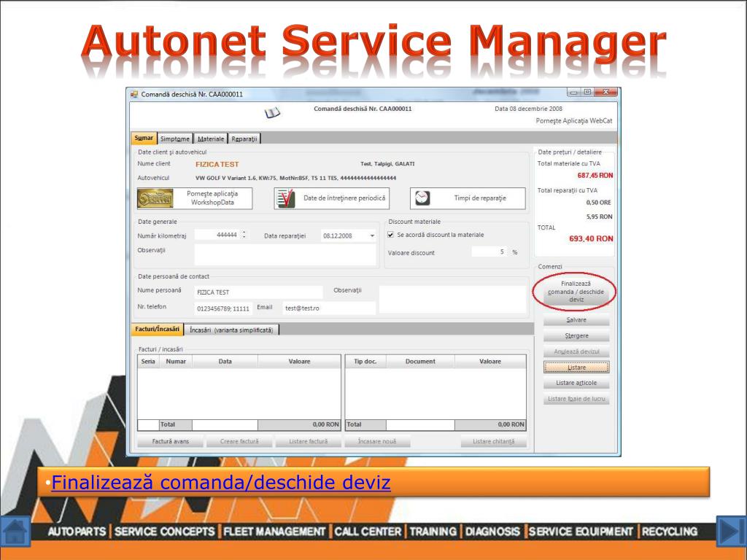Screen dimensions: 747x560
Task: Click the contact person Observații text area
Action: 452,300
